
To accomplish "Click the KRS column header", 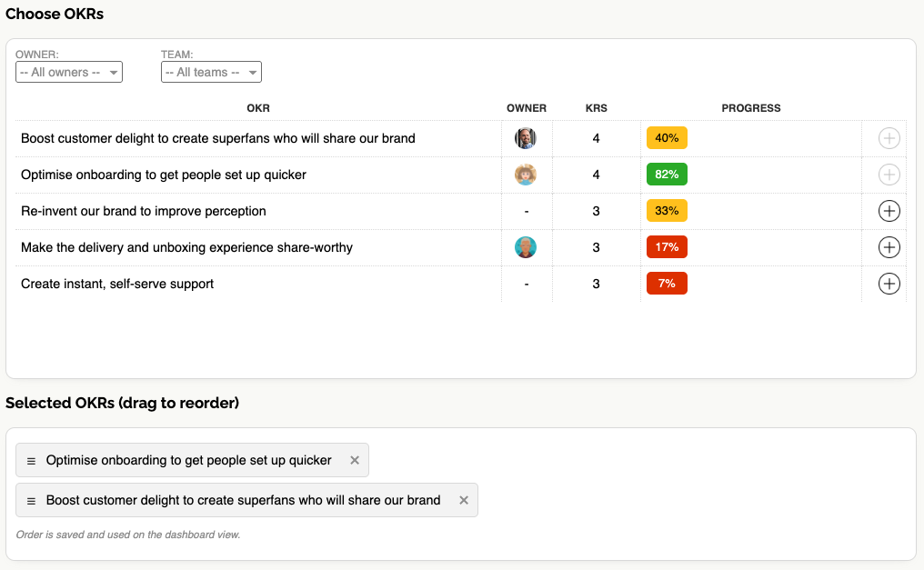I will pos(596,108).
